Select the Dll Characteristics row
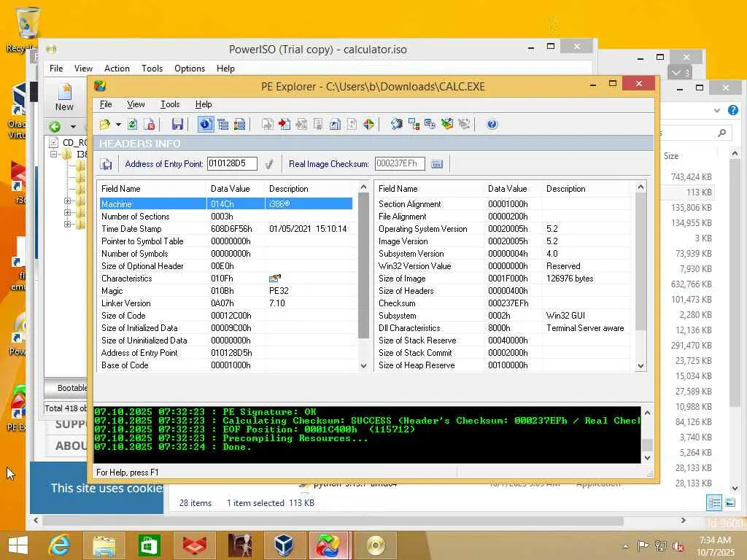The width and height of the screenshot is (747, 560). (505, 327)
